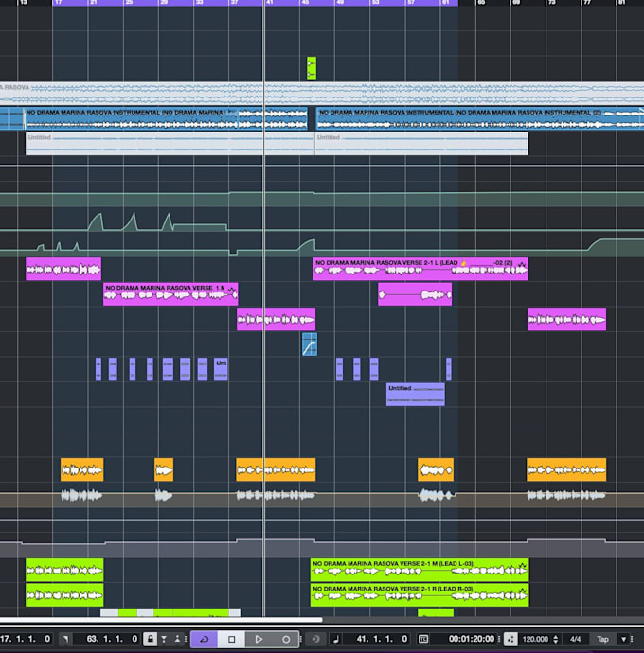
Task: Open the dropdown arrow beside Tap
Action: 623,639
